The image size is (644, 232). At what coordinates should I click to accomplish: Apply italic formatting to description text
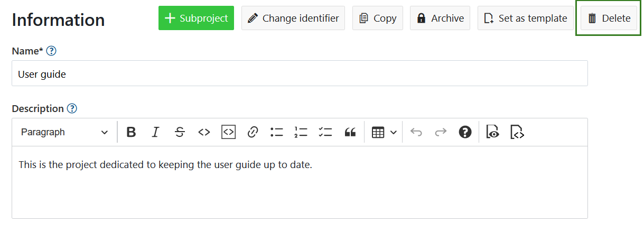pos(155,132)
